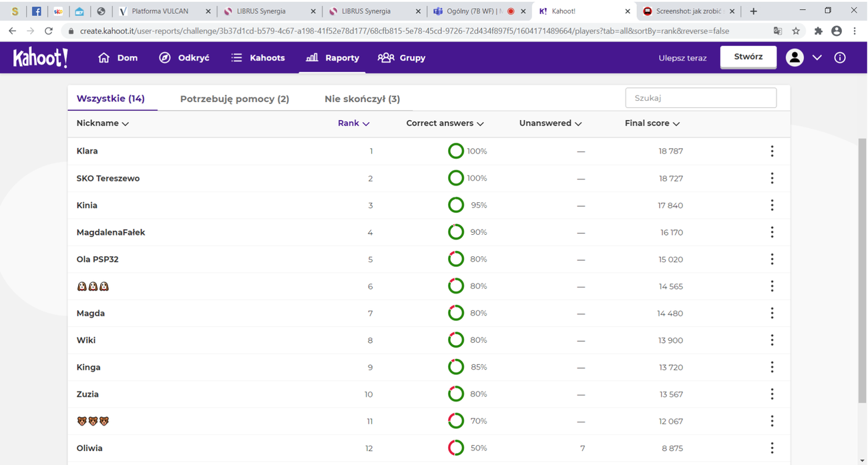The height and width of the screenshot is (465, 868).
Task: Sort the table by Final score
Action: point(652,123)
